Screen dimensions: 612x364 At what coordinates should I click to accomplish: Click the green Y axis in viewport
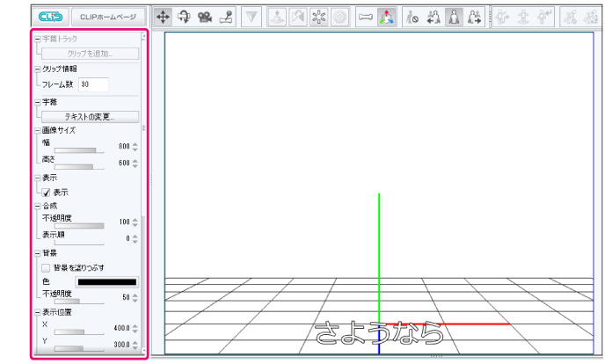point(379,258)
